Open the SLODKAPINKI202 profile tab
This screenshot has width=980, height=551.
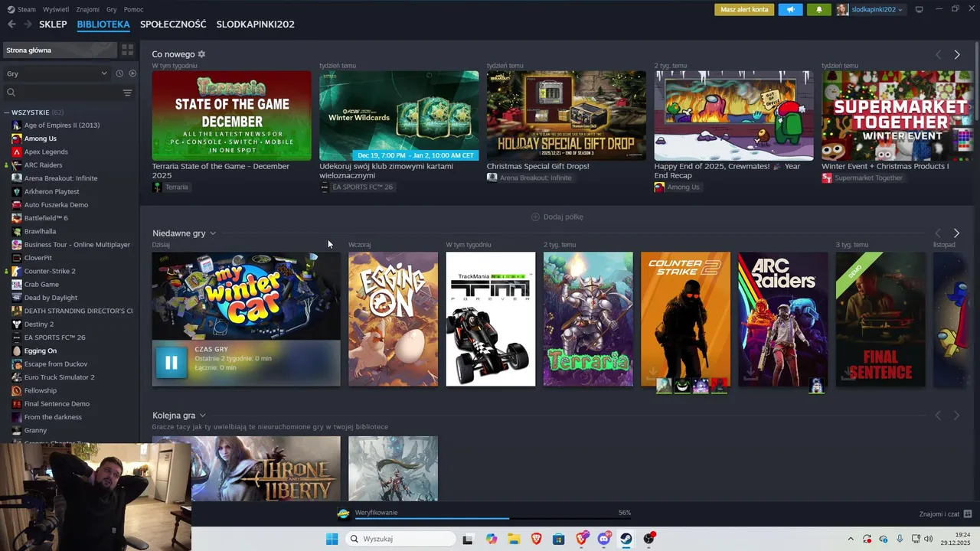click(x=255, y=24)
